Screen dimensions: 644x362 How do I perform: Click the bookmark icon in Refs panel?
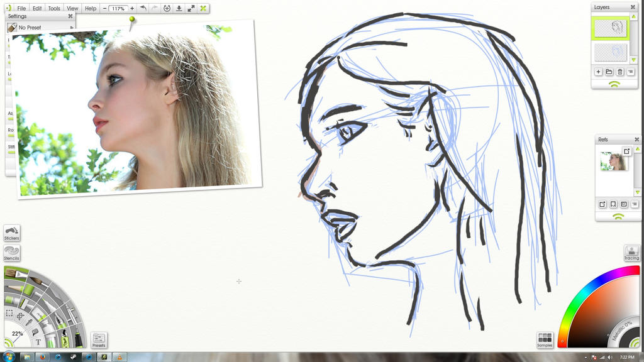[613, 204]
